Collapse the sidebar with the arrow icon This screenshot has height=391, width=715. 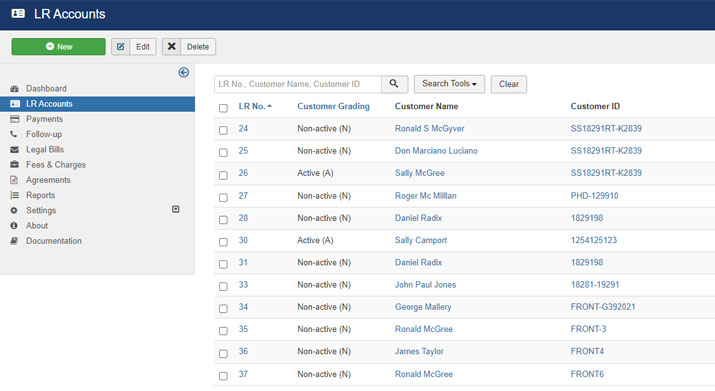[184, 73]
